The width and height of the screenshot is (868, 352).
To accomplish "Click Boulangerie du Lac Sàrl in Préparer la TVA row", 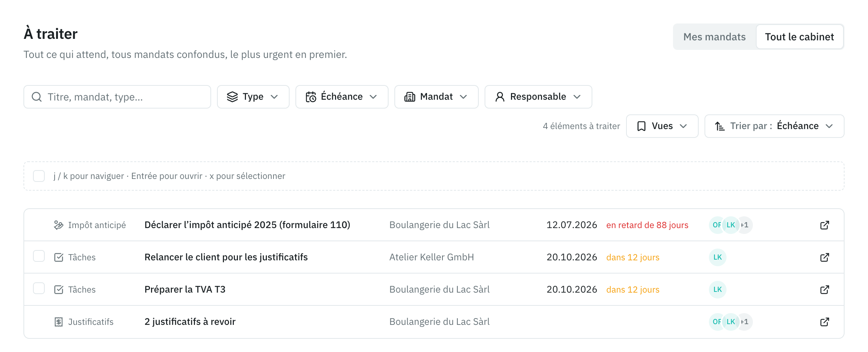I will tap(439, 290).
